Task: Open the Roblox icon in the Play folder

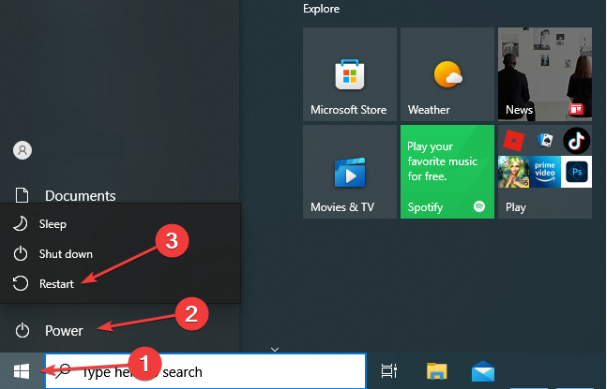Action: [x=513, y=141]
